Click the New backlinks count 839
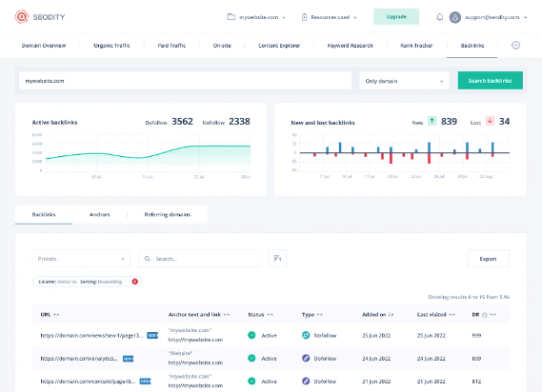542x392 pixels. click(449, 121)
